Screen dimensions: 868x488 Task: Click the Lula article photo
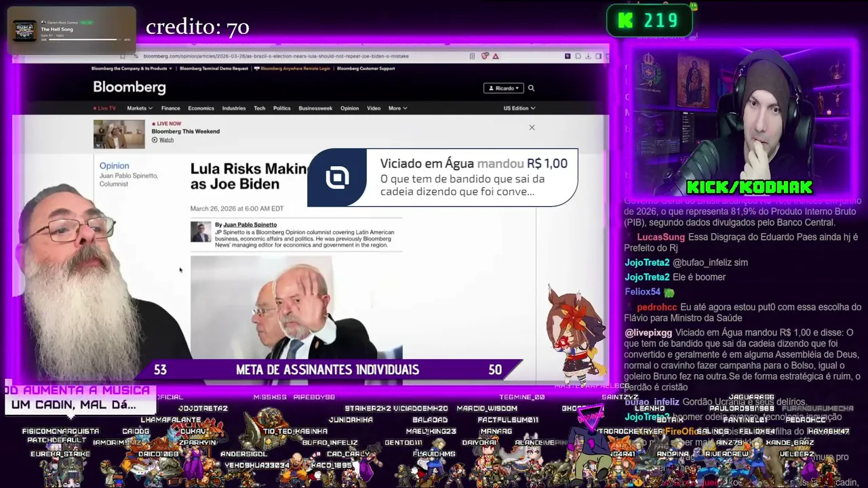[x=296, y=307]
